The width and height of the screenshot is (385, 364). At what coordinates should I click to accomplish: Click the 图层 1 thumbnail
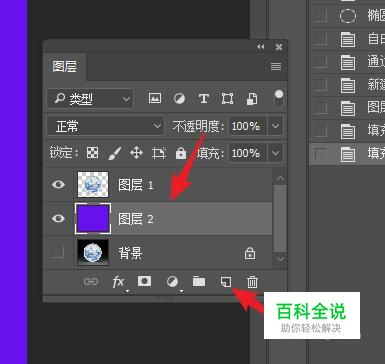click(93, 184)
